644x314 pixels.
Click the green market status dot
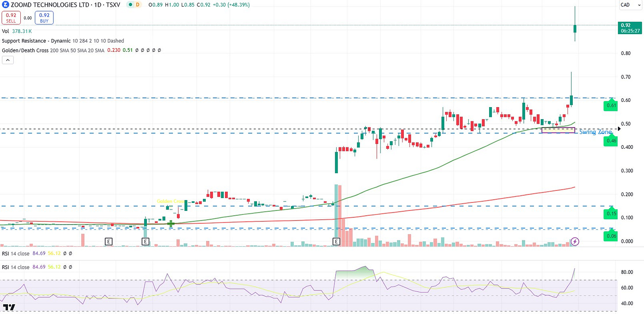click(130, 4)
